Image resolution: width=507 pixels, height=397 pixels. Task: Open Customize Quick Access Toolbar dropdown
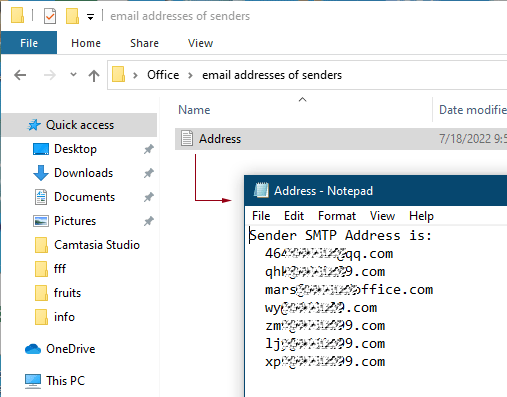[x=90, y=17]
